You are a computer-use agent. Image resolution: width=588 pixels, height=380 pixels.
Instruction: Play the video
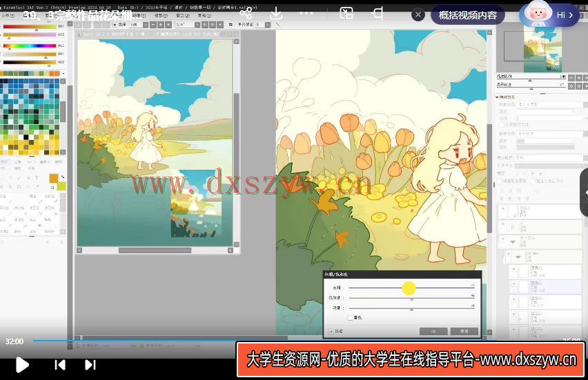[x=22, y=365]
